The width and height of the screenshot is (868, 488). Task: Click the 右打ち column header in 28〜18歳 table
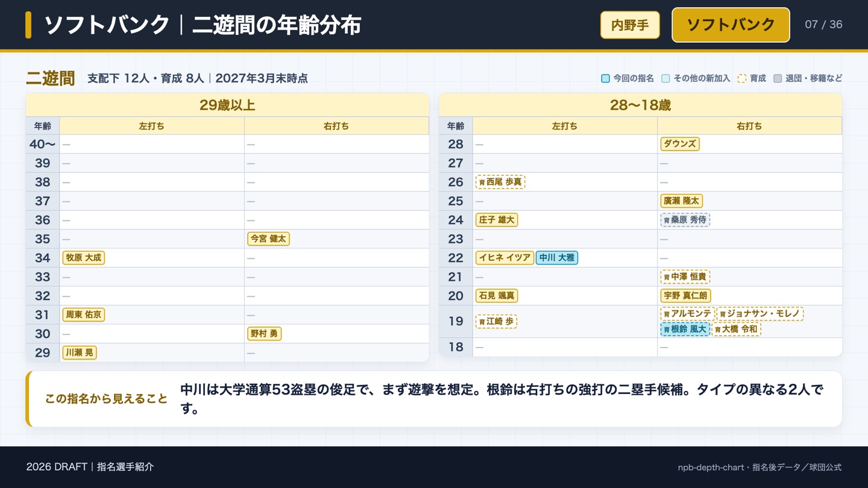tap(749, 126)
